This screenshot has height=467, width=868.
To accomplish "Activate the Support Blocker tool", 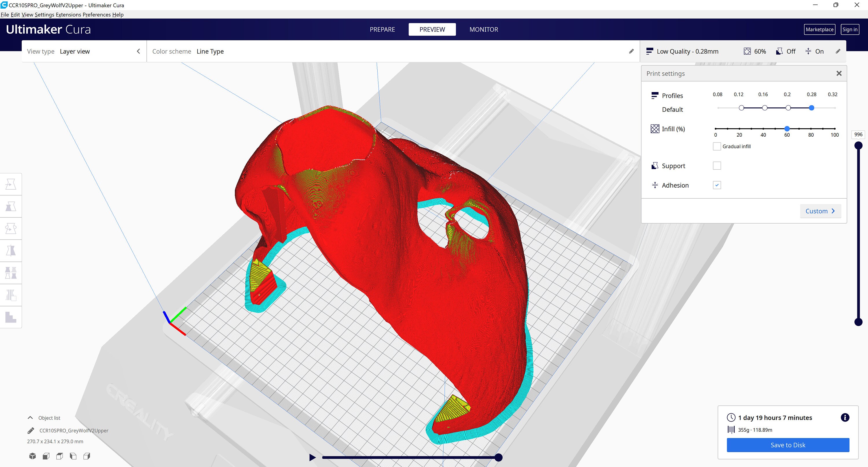I will pos(11,295).
